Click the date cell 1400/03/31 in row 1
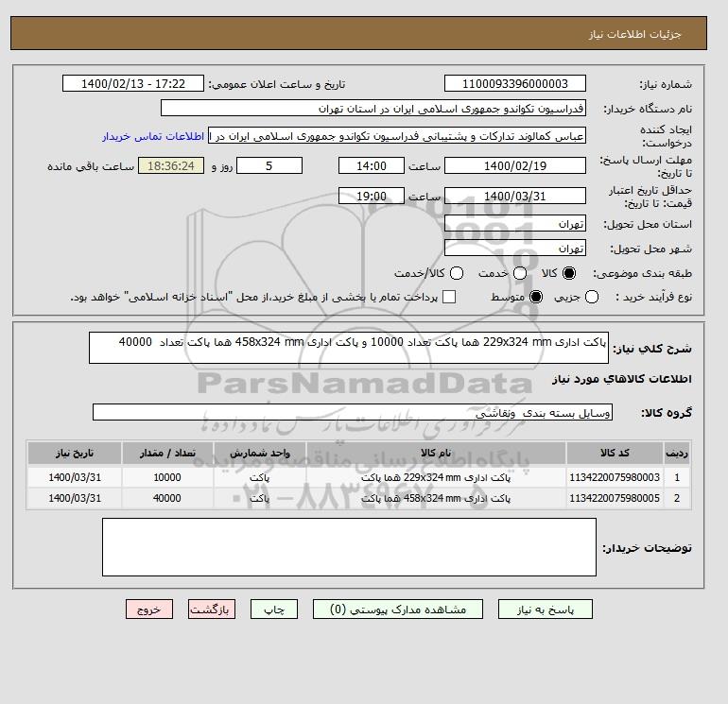 (x=75, y=477)
